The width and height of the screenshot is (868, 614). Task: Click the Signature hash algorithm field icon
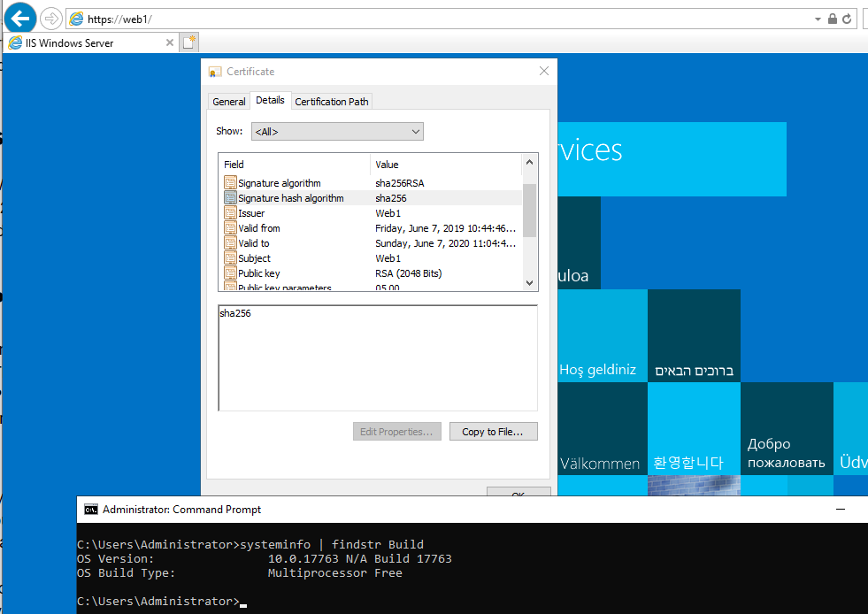(230, 197)
